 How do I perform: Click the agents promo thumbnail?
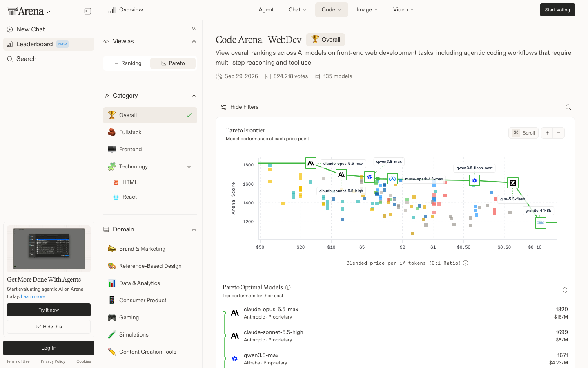point(49,249)
